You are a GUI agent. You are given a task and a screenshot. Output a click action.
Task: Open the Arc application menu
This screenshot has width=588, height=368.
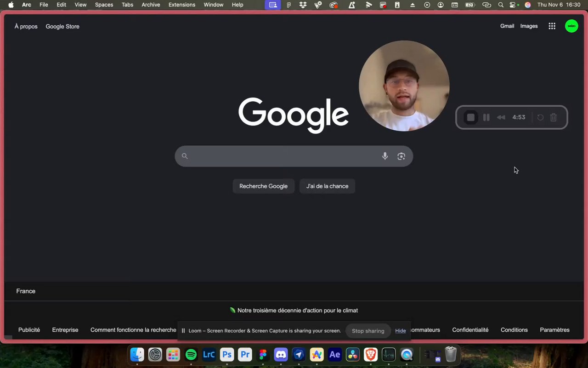(x=27, y=5)
